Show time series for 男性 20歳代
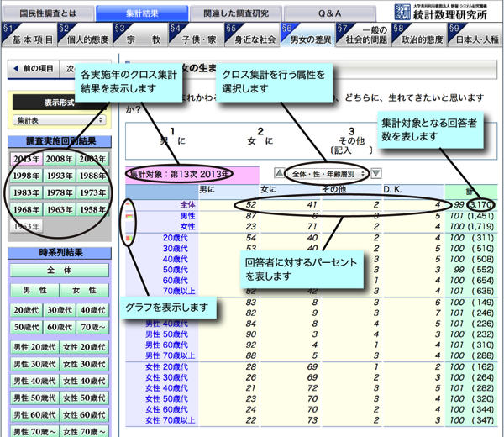504x437 pixels. (x=34, y=347)
